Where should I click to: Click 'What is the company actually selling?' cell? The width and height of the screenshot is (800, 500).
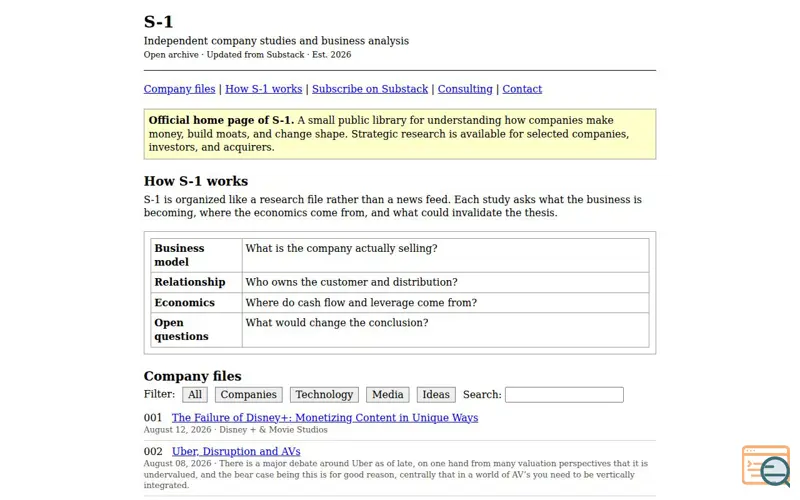(445, 255)
